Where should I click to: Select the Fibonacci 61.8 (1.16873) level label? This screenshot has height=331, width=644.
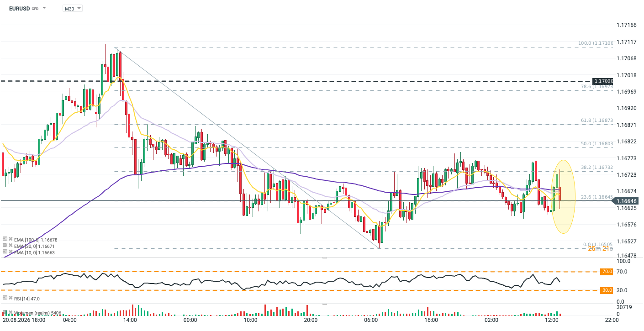coord(597,120)
